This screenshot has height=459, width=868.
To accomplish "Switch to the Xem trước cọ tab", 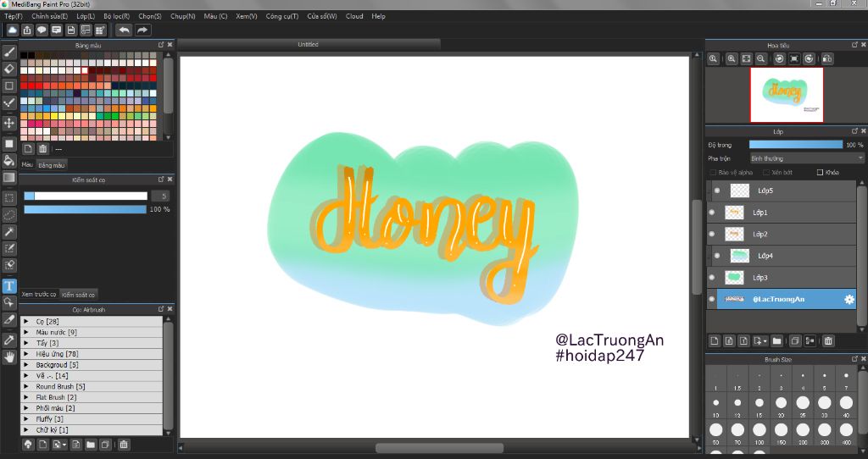I will pyautogui.click(x=39, y=294).
